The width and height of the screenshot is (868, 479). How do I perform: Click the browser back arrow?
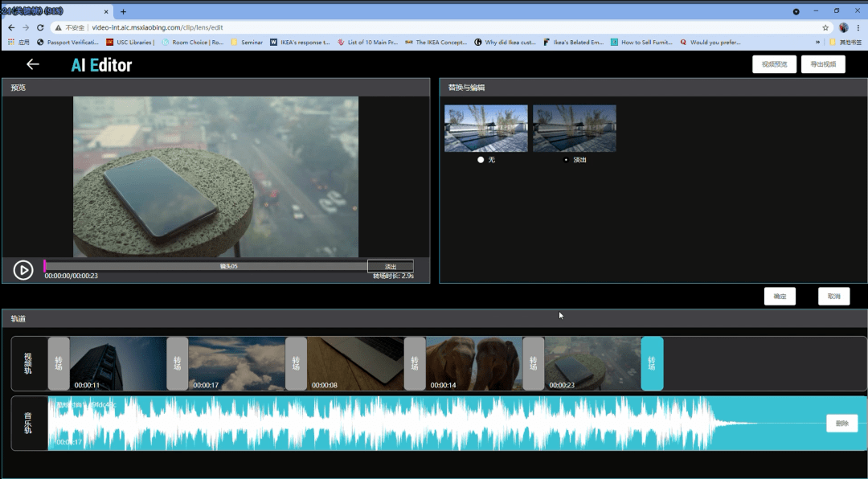click(x=11, y=27)
